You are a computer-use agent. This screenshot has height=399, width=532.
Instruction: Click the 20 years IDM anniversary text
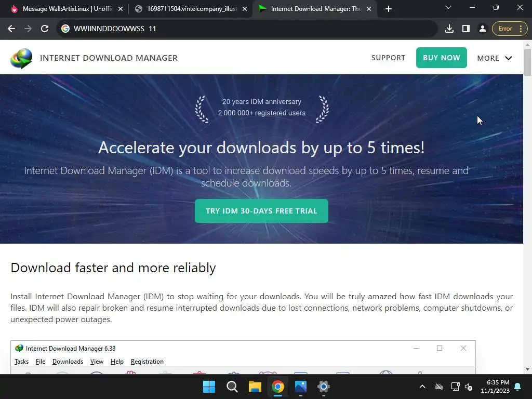[x=262, y=101]
